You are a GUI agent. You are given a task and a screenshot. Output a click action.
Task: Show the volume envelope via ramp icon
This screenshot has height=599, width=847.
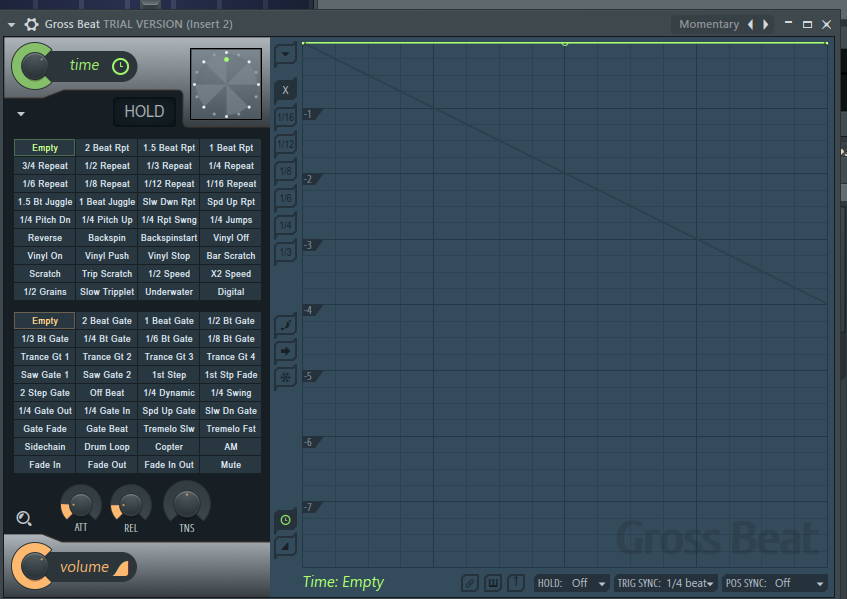click(286, 546)
